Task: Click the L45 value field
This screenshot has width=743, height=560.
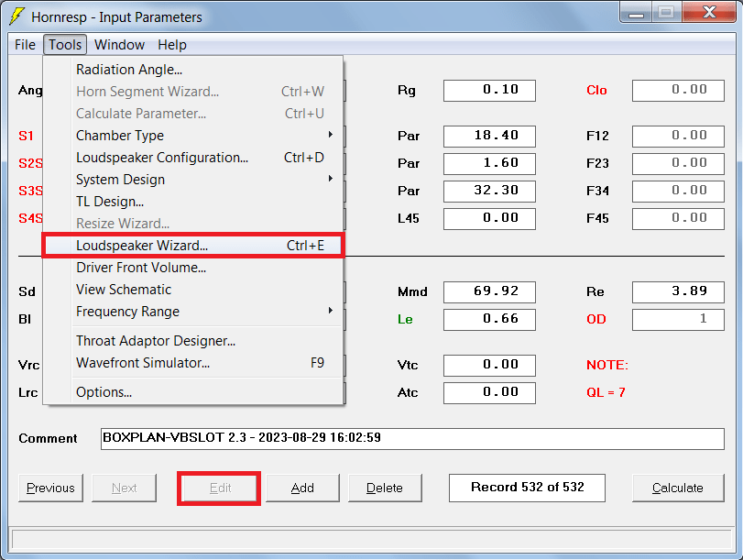Action: click(x=489, y=219)
